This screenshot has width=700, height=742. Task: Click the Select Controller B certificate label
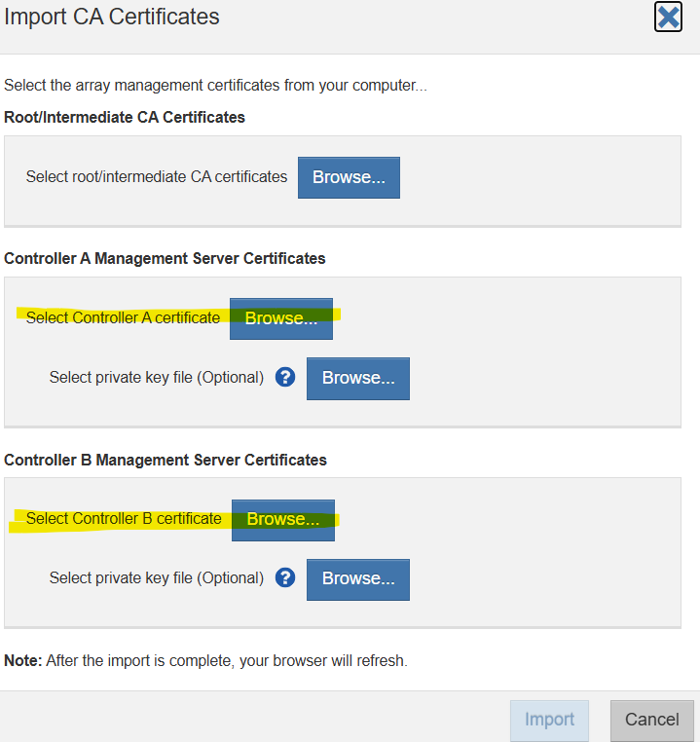124,518
